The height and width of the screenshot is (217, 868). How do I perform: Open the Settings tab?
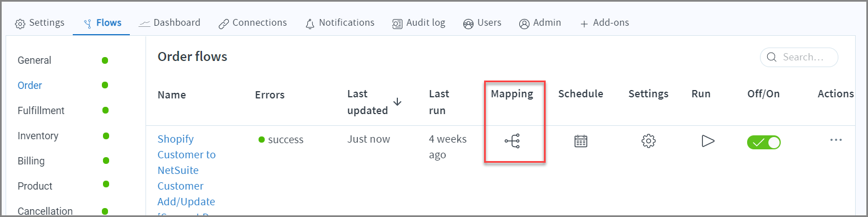40,23
